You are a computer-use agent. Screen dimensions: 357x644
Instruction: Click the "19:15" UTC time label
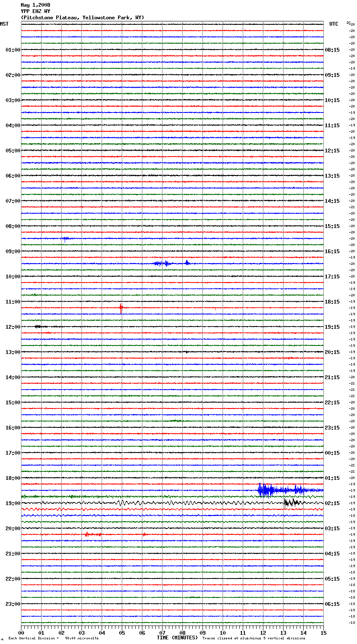point(332,327)
